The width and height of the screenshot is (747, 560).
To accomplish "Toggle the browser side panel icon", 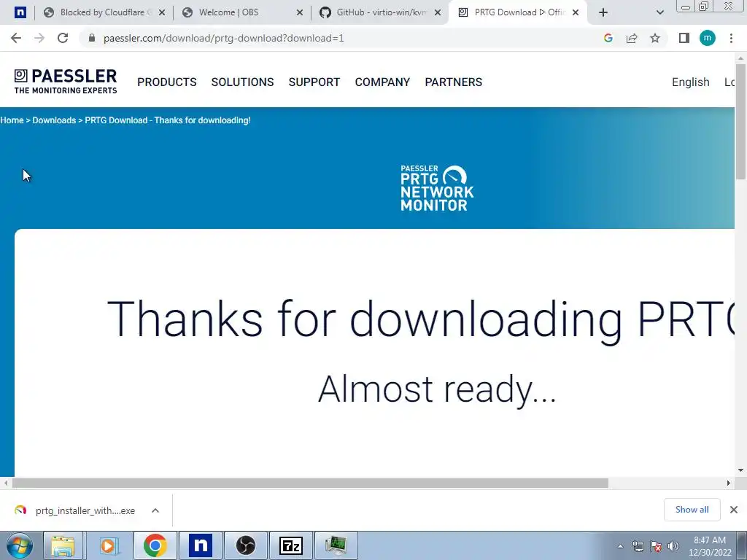I will [684, 38].
